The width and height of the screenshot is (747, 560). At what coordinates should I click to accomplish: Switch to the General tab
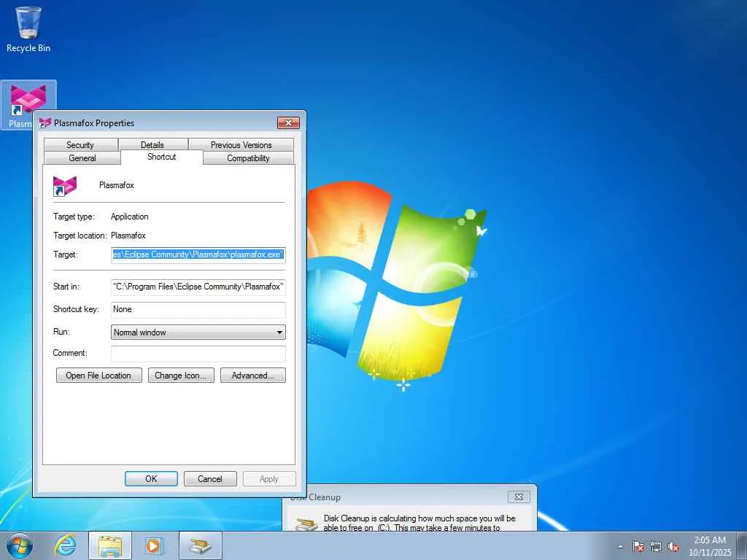[x=82, y=158]
